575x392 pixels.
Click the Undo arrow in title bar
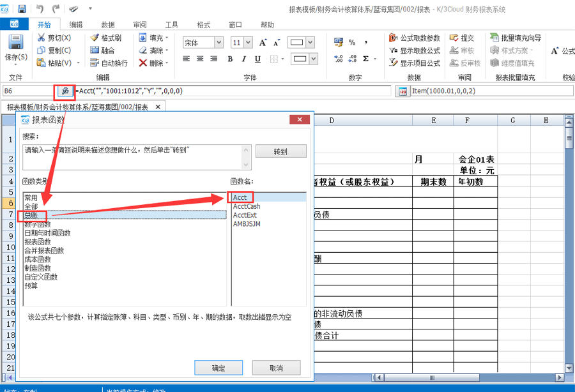coord(40,8)
